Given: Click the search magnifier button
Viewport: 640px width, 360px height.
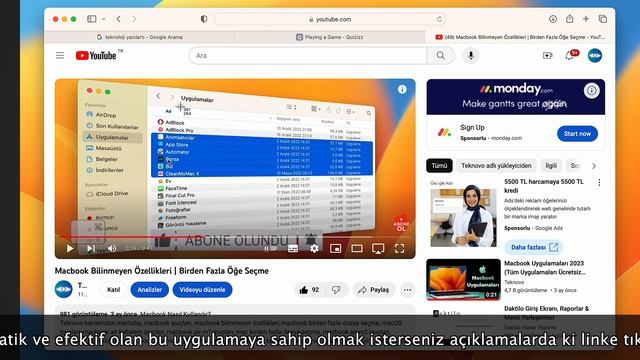Looking at the screenshot, I should (x=440, y=56).
